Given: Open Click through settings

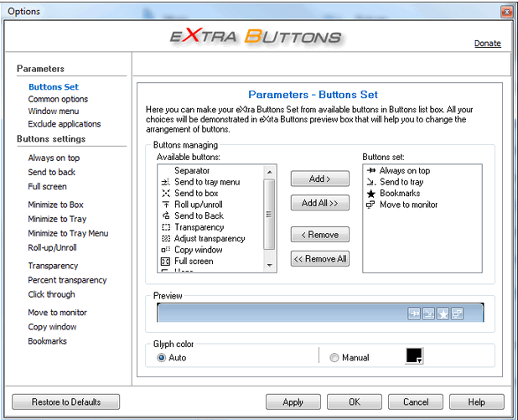Looking at the screenshot, I should (x=51, y=294).
